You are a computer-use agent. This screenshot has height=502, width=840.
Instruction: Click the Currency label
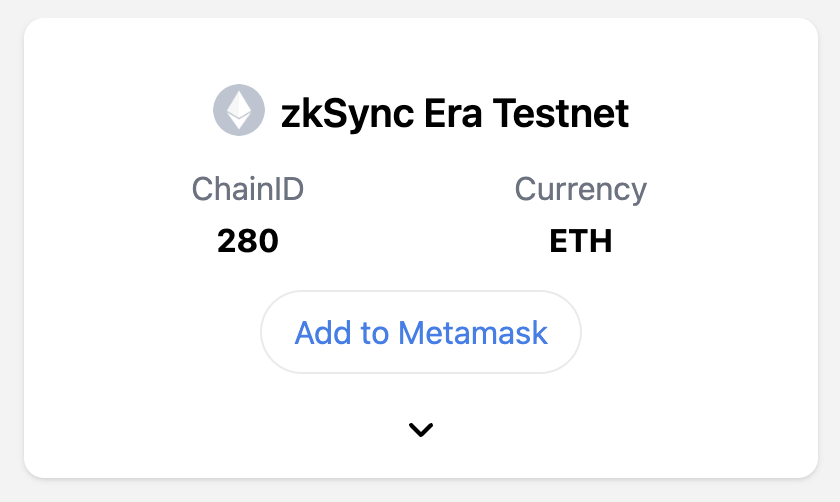tap(581, 189)
